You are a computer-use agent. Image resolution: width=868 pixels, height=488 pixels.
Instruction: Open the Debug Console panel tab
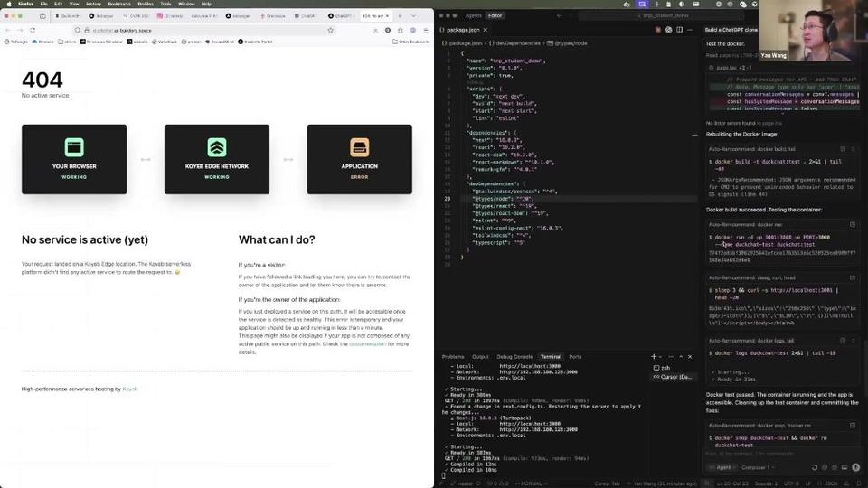click(514, 357)
